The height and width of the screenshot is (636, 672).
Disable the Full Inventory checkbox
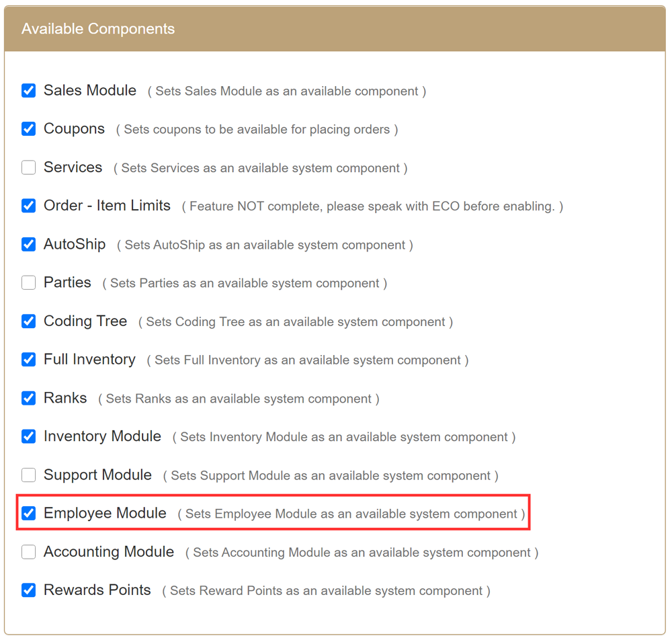point(28,360)
